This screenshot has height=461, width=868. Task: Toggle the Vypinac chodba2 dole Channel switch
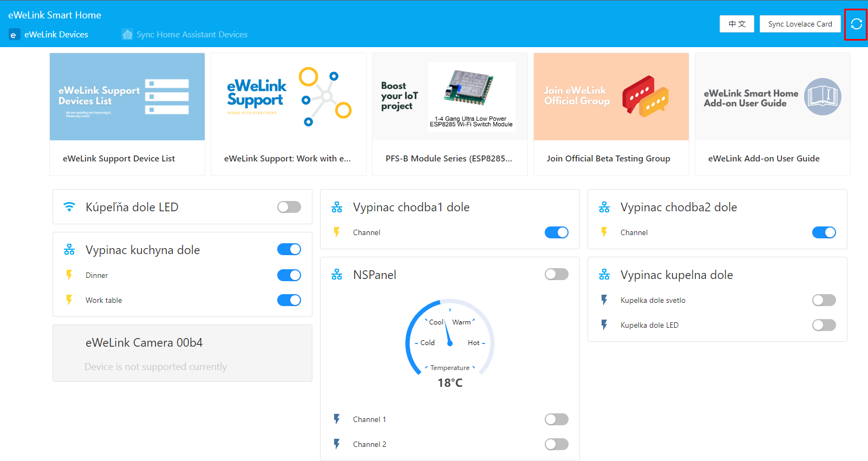[824, 232]
